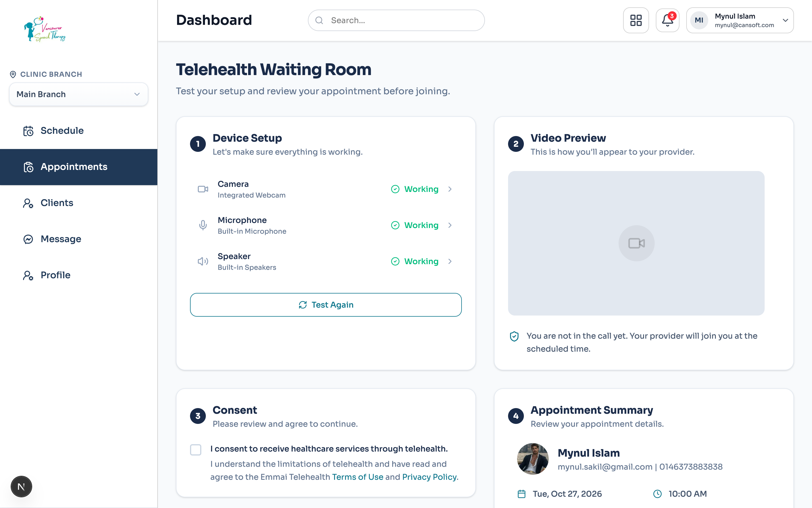Click the 10:00 AM time text
This screenshot has height=508, width=812.
click(687, 494)
